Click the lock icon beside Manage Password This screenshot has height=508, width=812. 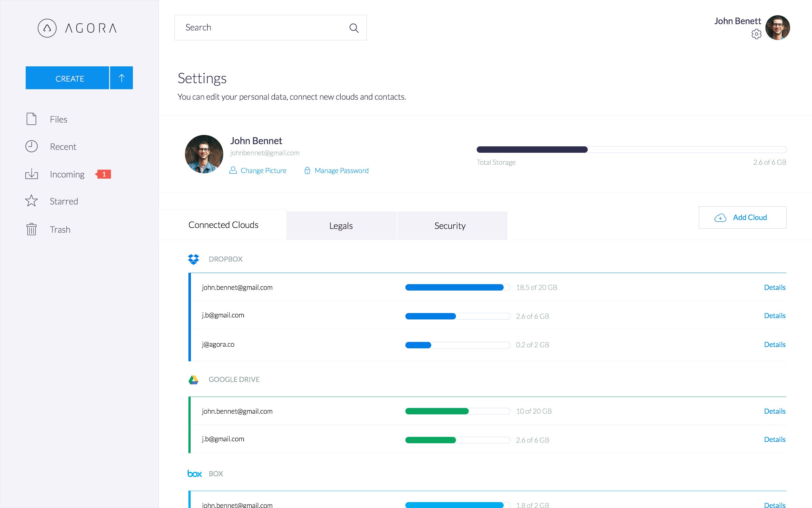tap(307, 170)
